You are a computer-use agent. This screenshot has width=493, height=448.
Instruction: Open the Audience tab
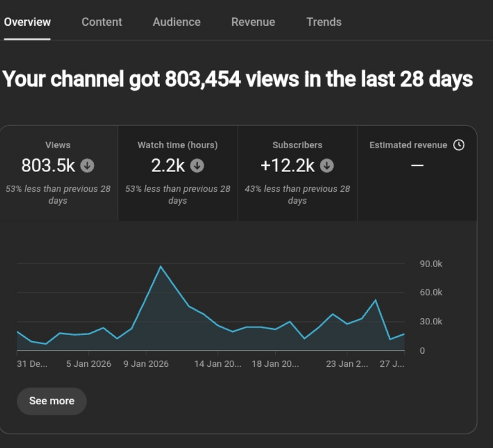(x=176, y=22)
